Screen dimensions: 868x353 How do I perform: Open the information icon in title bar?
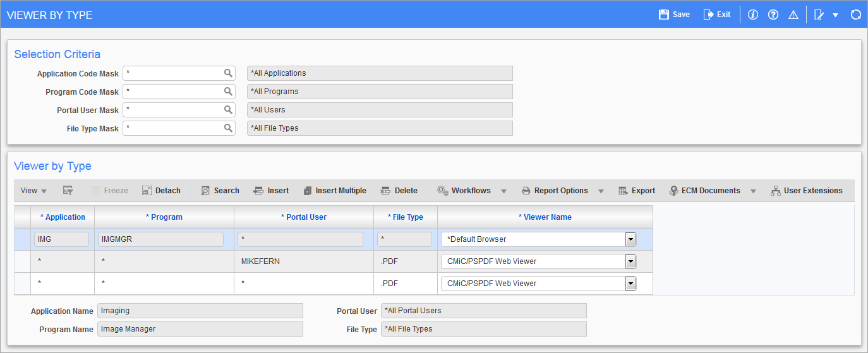point(752,15)
